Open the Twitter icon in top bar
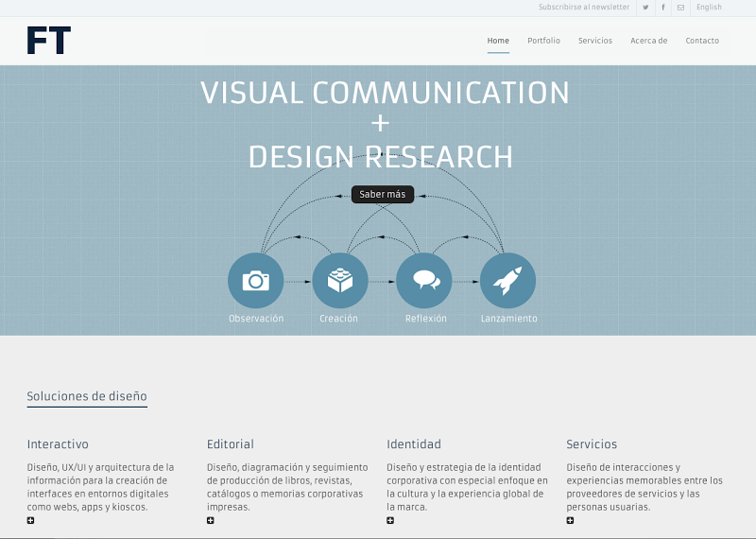The image size is (756, 539). point(645,8)
